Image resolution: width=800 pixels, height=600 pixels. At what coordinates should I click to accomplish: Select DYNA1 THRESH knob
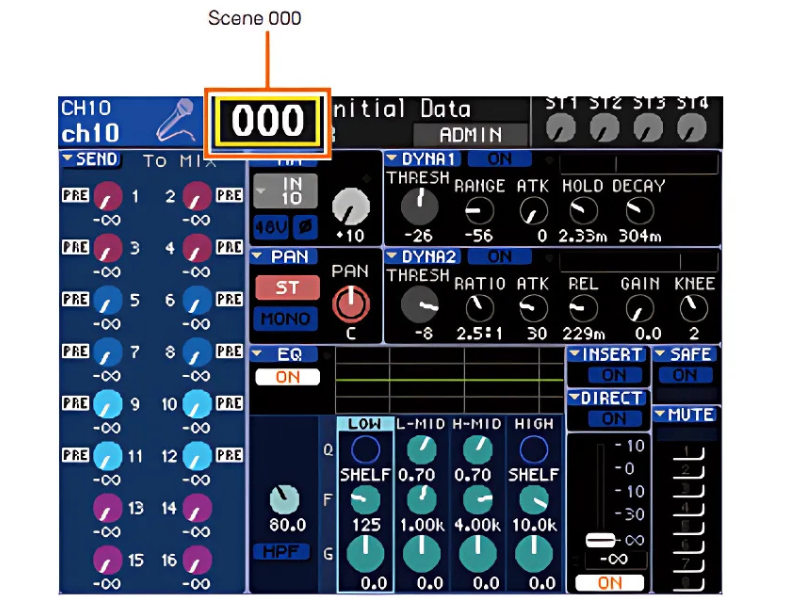419,206
